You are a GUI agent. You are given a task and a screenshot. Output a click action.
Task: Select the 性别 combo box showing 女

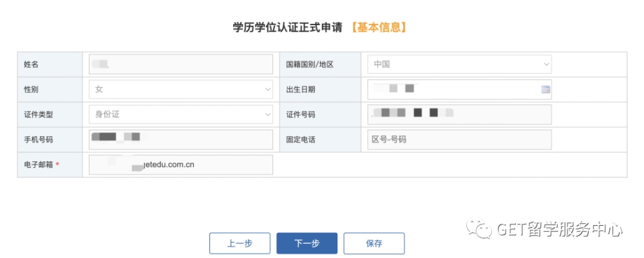[181, 89]
